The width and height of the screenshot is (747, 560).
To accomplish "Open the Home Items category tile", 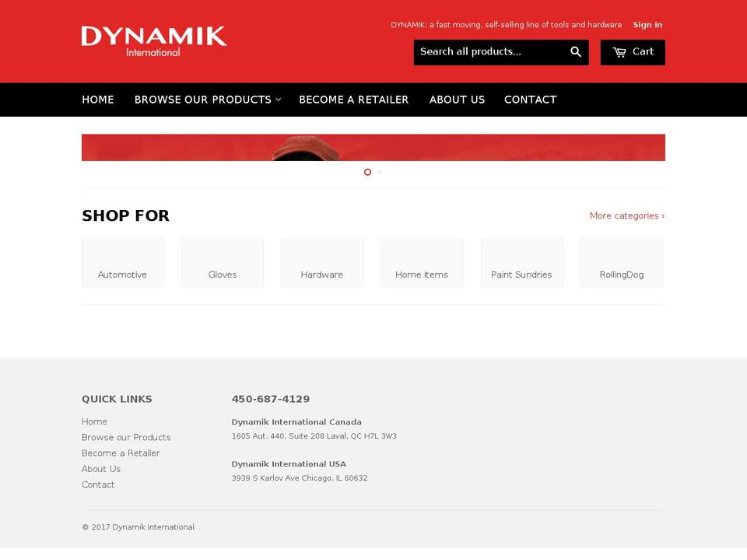I will [422, 262].
